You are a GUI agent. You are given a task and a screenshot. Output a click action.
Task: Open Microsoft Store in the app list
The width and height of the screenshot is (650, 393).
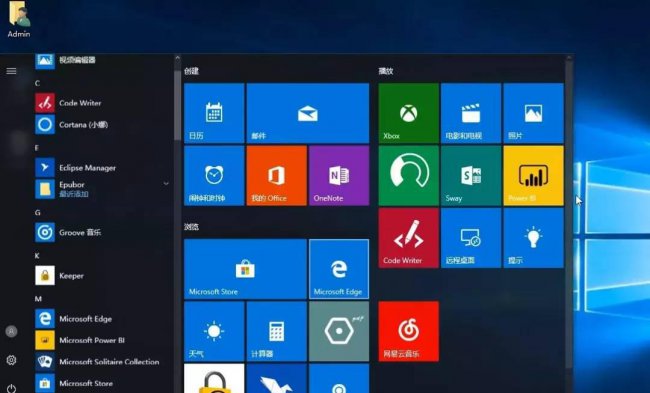point(104,383)
